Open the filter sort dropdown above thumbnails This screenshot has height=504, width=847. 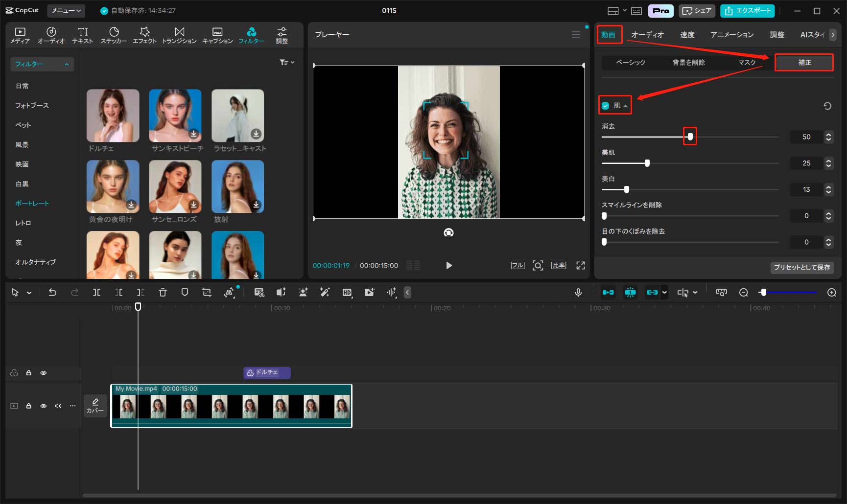[x=286, y=62]
